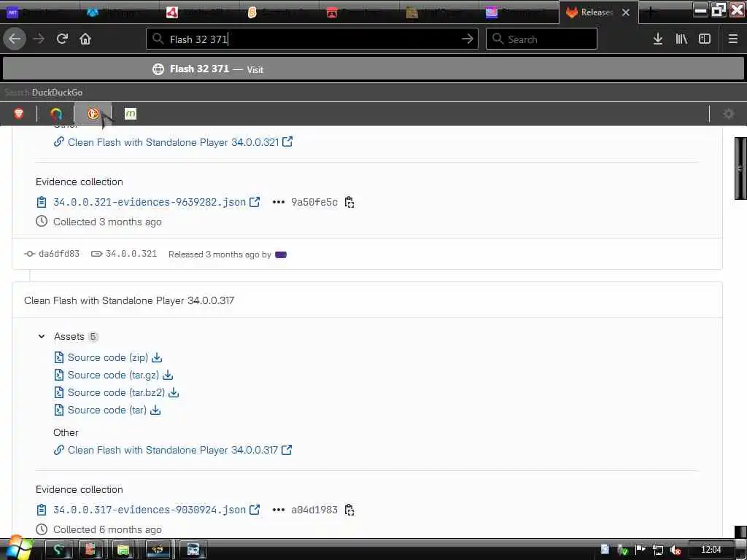Open Clean Flash with Standalone Player 34.0.0.321 link
This screenshot has height=560, width=747.
tap(173, 142)
